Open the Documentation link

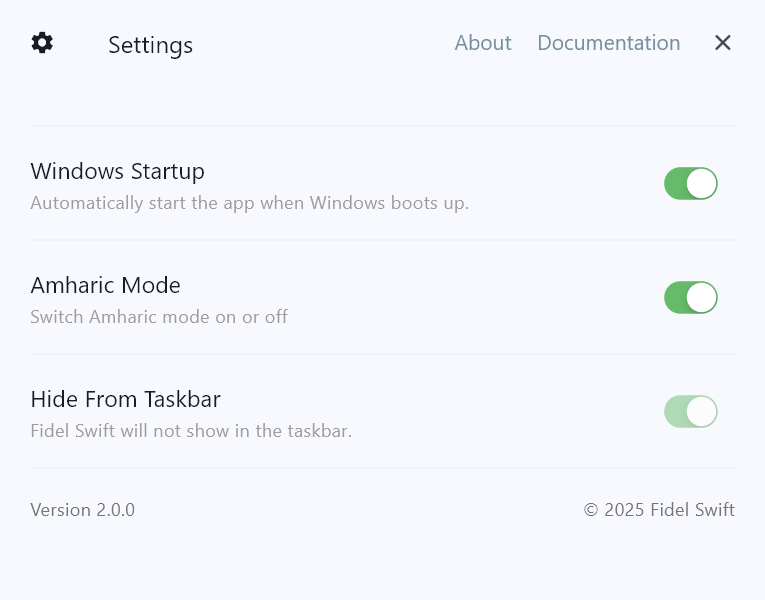click(609, 43)
